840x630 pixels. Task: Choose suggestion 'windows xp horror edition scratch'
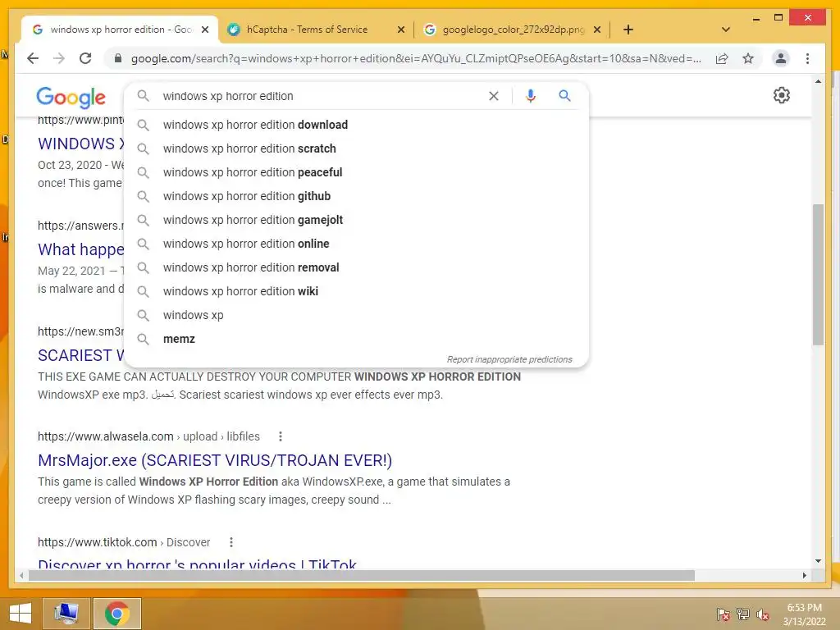point(356,148)
